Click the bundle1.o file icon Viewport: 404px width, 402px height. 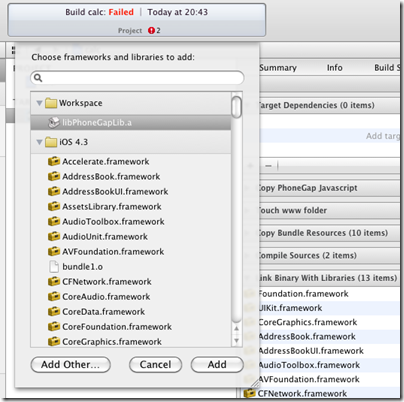54,267
